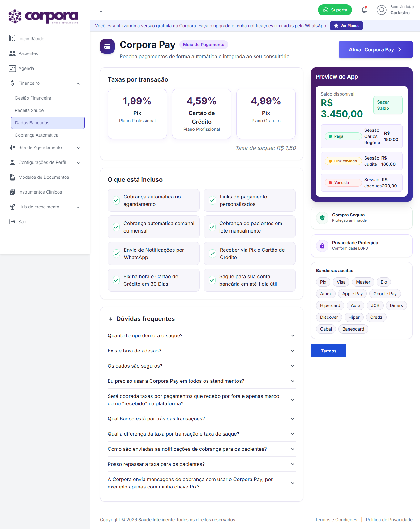Click checkmark icon for Pix na hora
Viewport: 420px width, 529px height.
point(116,280)
